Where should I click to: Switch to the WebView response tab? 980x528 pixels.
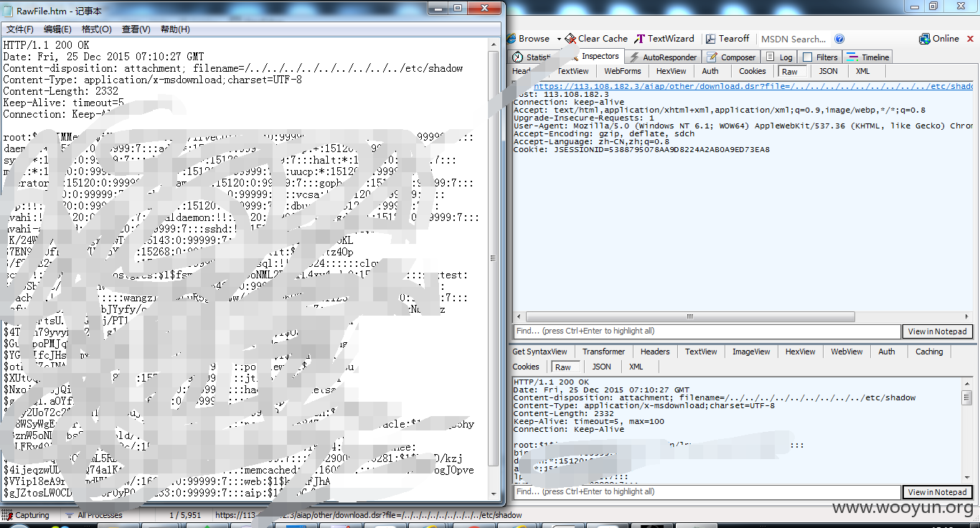pos(847,352)
